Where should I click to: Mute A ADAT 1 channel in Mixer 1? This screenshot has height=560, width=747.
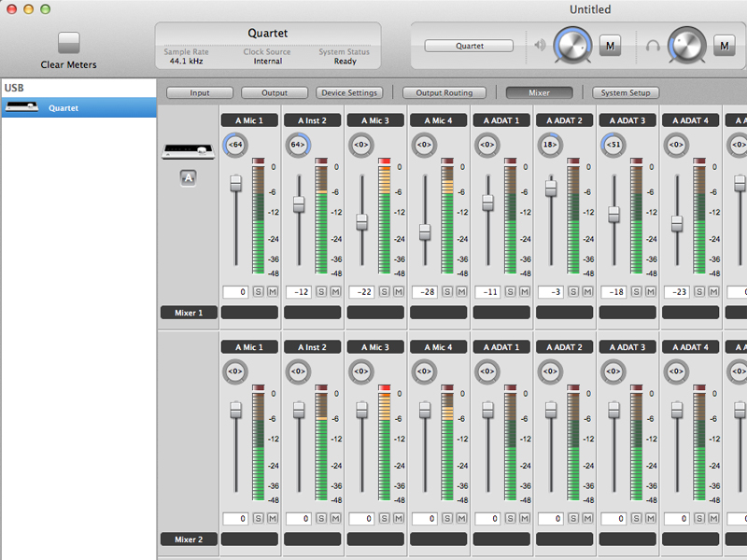[x=525, y=292]
